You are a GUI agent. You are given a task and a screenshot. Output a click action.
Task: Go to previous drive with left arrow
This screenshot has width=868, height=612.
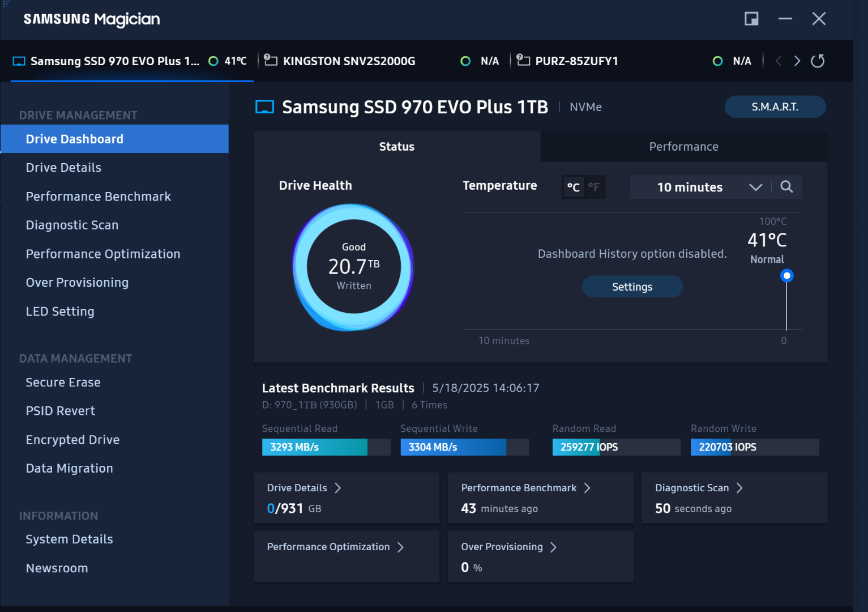tap(779, 61)
